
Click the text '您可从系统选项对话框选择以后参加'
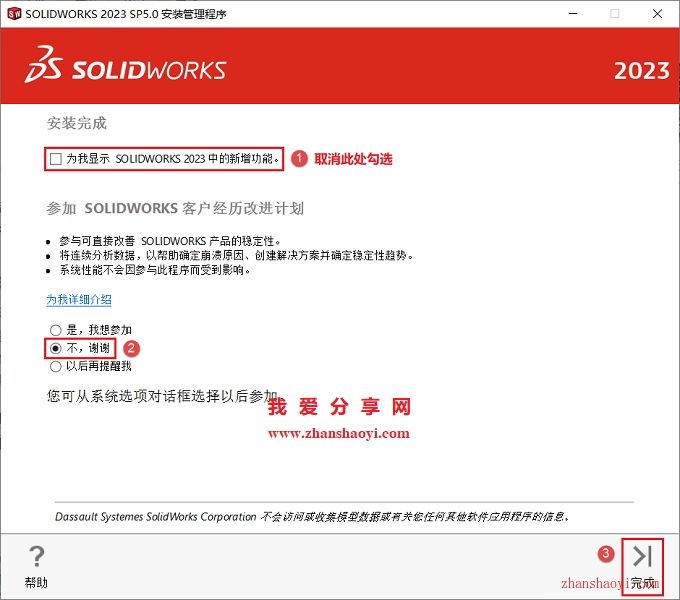[163, 396]
